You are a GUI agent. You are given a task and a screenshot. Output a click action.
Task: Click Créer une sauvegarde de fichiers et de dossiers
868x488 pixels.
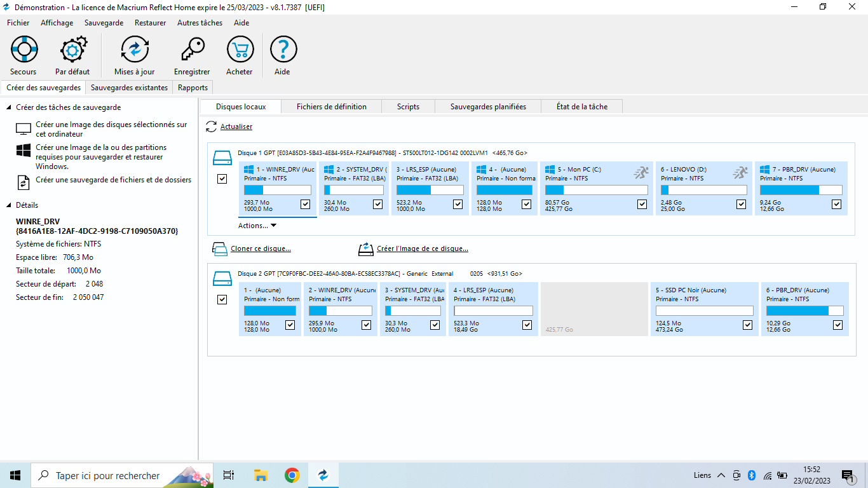tap(113, 180)
